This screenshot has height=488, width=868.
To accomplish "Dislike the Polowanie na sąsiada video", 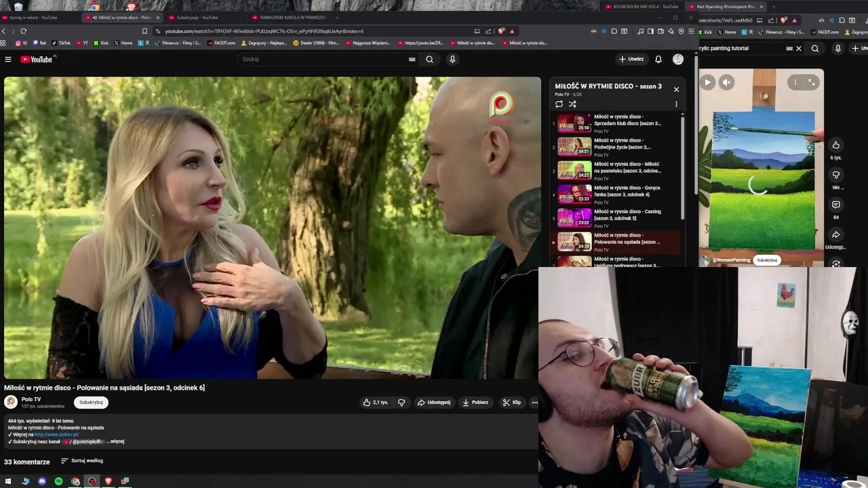I will coord(401,403).
